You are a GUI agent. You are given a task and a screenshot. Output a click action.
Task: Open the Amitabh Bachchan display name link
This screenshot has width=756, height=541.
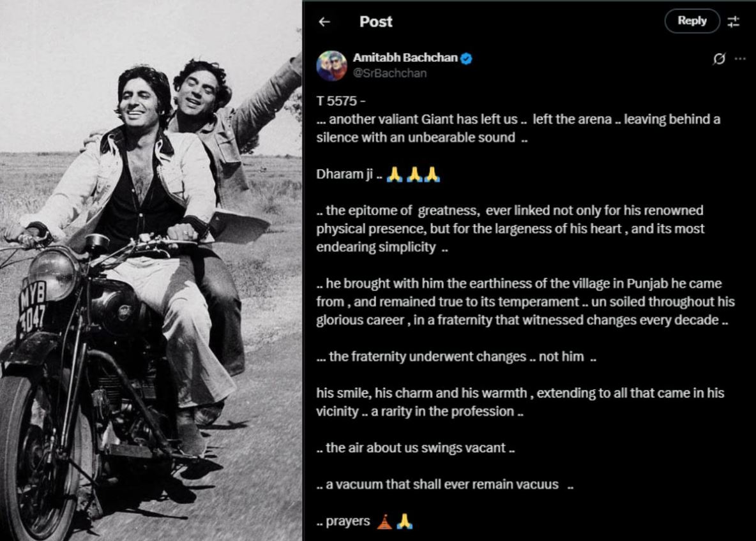[x=405, y=58]
